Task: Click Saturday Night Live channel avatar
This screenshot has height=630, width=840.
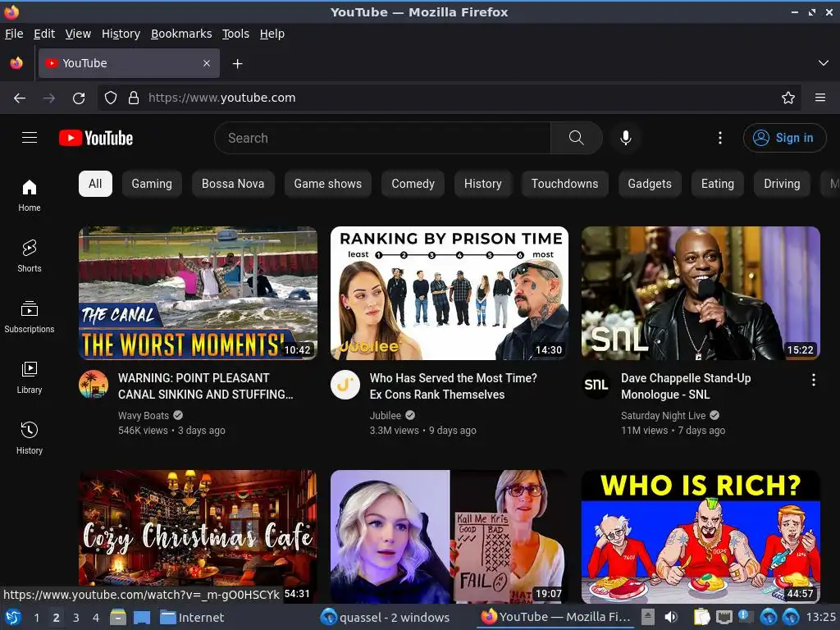Action: click(596, 385)
